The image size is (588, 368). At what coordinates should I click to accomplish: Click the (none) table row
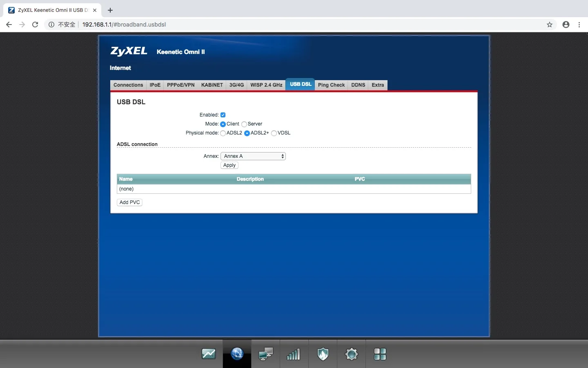(294, 189)
